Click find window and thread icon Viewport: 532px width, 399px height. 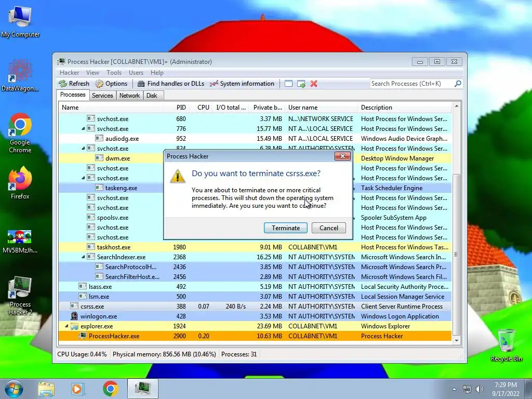pos(301,84)
